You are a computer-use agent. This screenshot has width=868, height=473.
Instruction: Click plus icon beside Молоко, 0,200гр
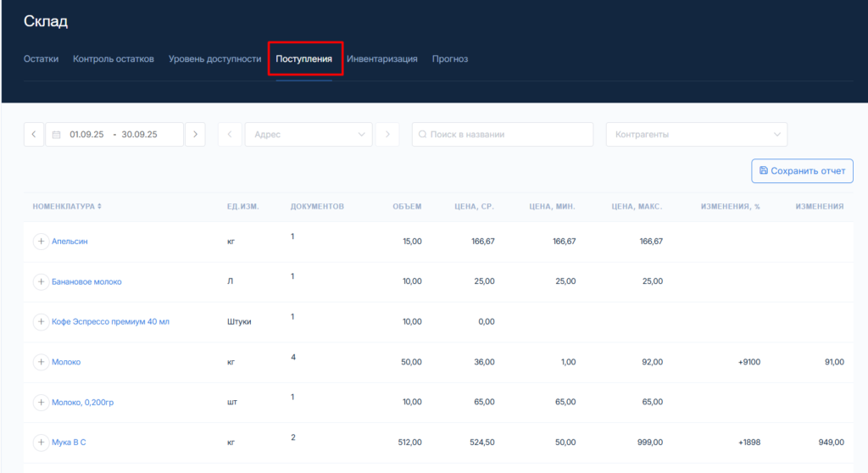point(41,402)
